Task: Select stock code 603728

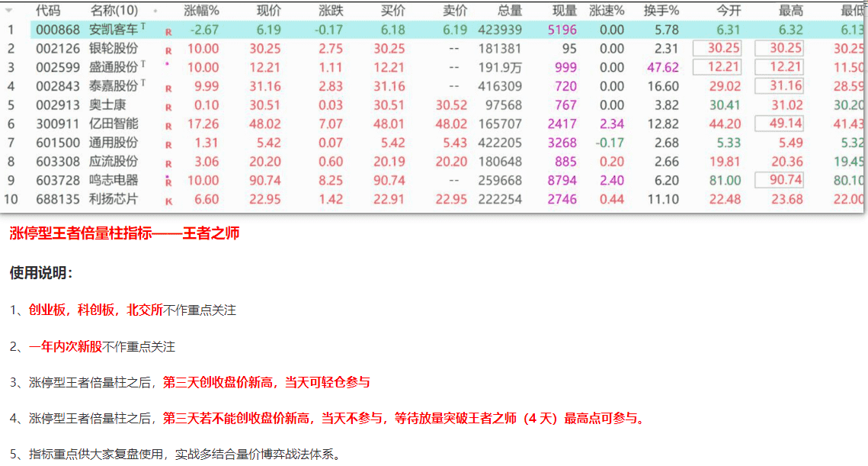Action: click(x=58, y=181)
